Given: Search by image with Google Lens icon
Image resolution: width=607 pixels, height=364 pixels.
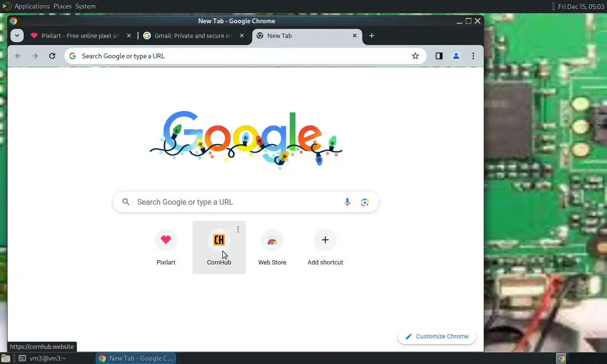Looking at the screenshot, I should 365,202.
